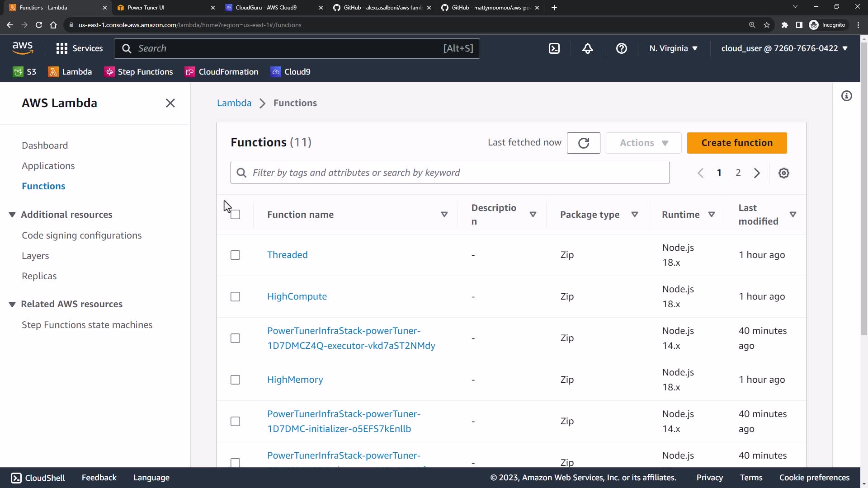This screenshot has width=868, height=488.
Task: Open the notifications bell icon
Action: (x=588, y=48)
